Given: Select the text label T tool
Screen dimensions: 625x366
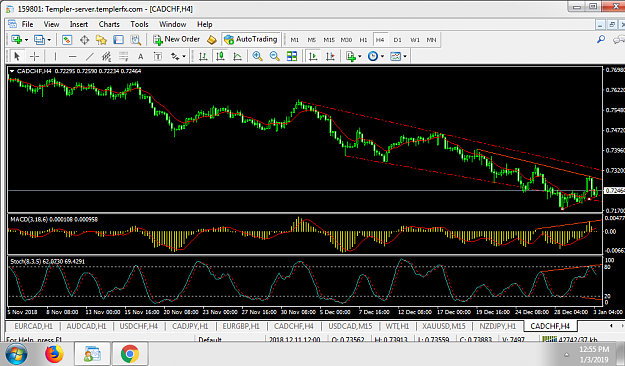Looking at the screenshot, I should tap(158, 56).
